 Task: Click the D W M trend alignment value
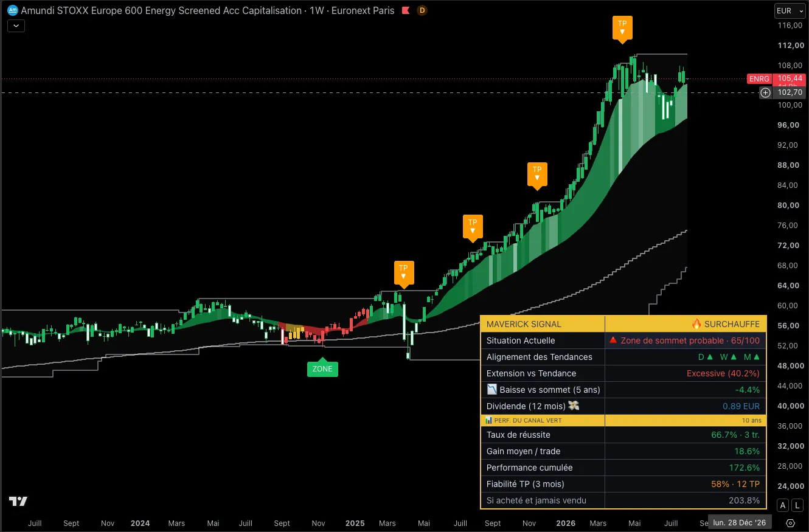729,357
